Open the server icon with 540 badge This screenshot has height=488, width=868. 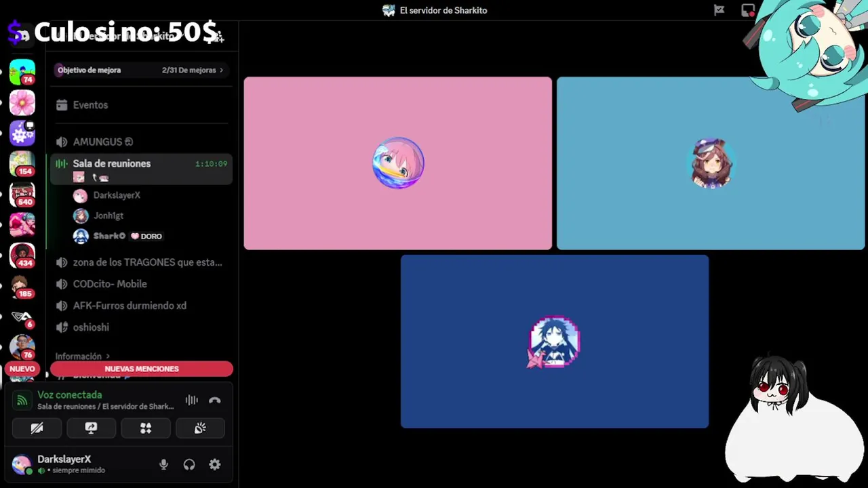(22, 195)
